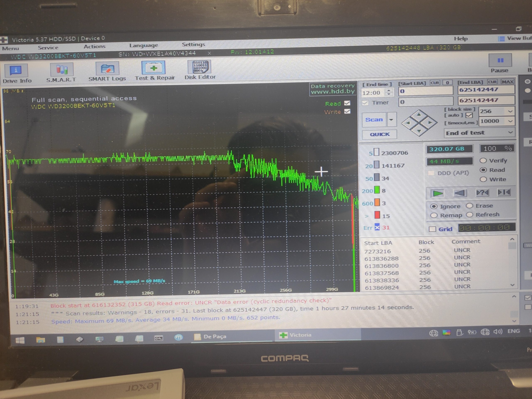The width and height of the screenshot is (532, 399).
Task: Open SMART Logs
Action: (107, 69)
